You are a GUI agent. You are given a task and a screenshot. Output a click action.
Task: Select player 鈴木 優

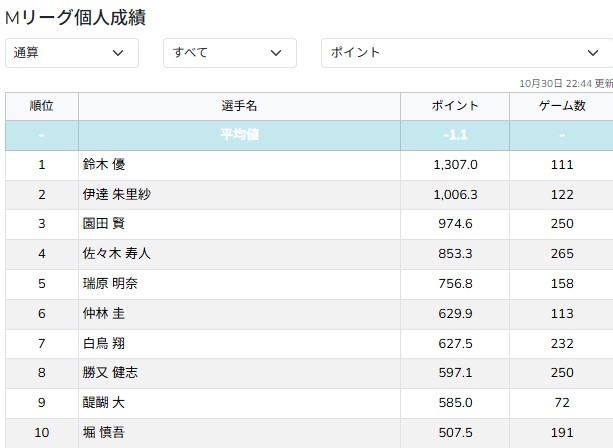(x=104, y=165)
